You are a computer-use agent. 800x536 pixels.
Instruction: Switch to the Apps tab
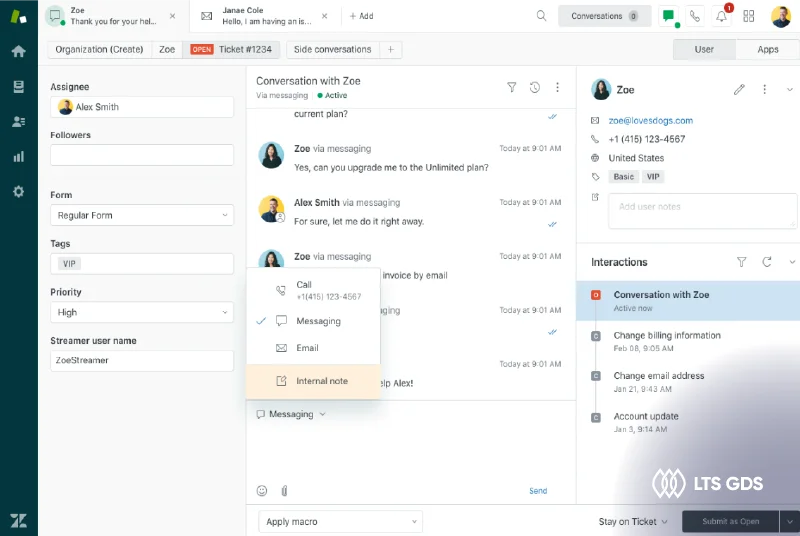[x=767, y=49]
